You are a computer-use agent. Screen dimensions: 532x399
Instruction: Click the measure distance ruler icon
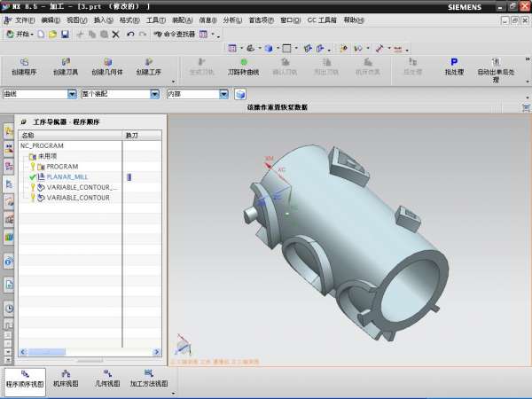point(379,49)
